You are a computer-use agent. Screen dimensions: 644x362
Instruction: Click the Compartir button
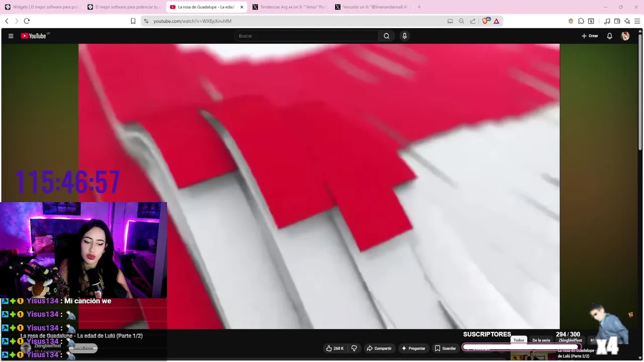pyautogui.click(x=379, y=348)
